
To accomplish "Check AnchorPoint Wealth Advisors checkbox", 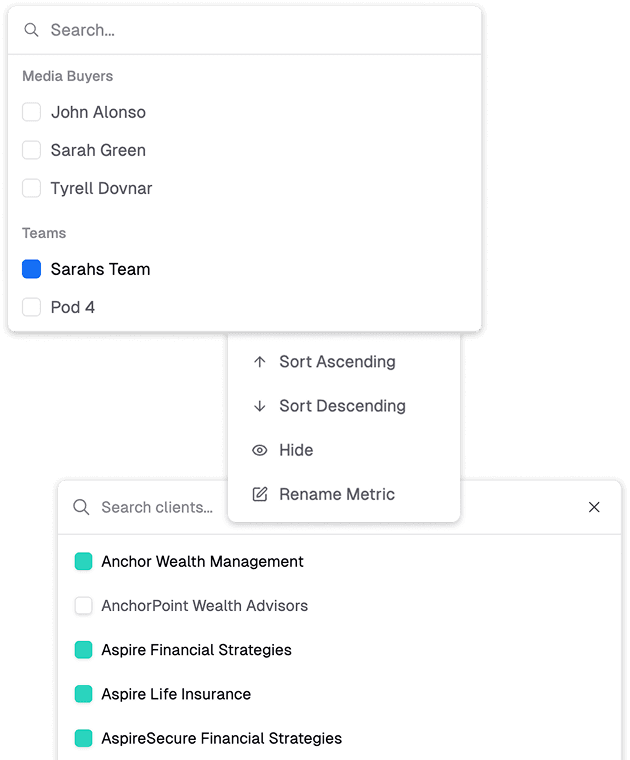I will [x=84, y=606].
